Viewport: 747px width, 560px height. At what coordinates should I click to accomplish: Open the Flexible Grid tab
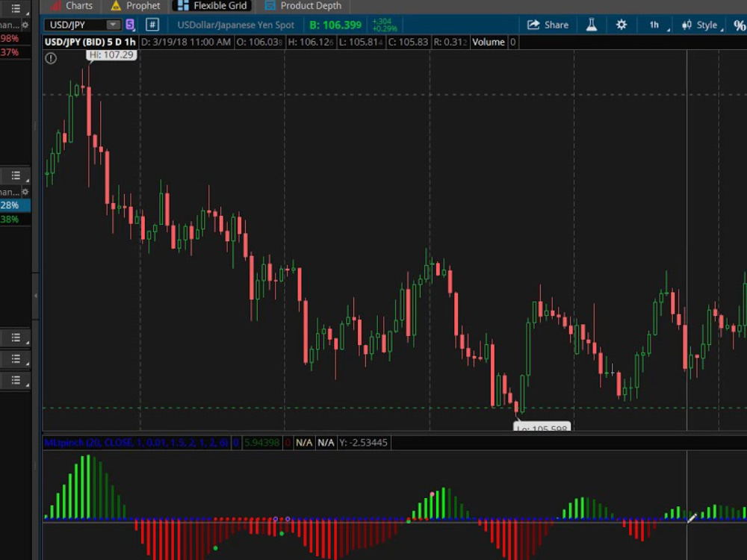coord(212,6)
